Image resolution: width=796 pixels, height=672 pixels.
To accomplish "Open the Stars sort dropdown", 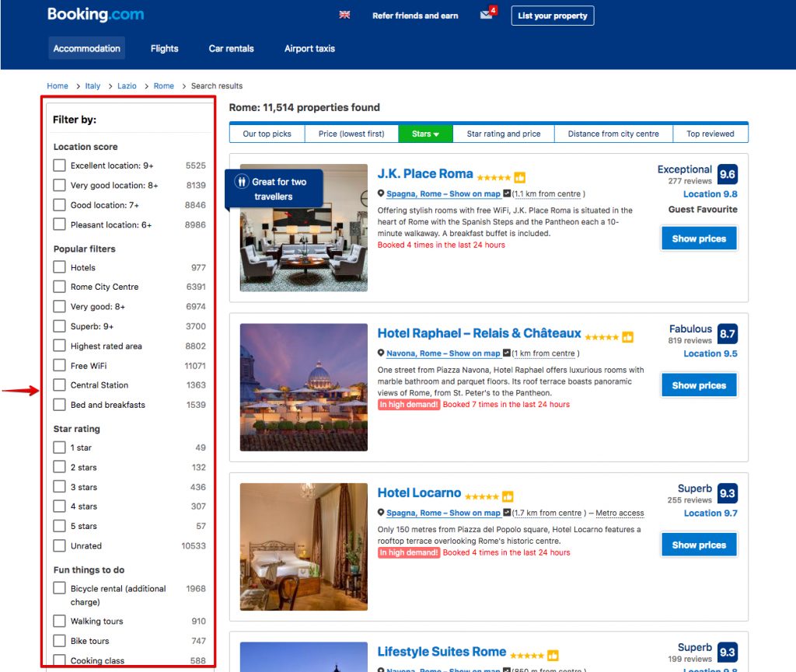I will (425, 134).
